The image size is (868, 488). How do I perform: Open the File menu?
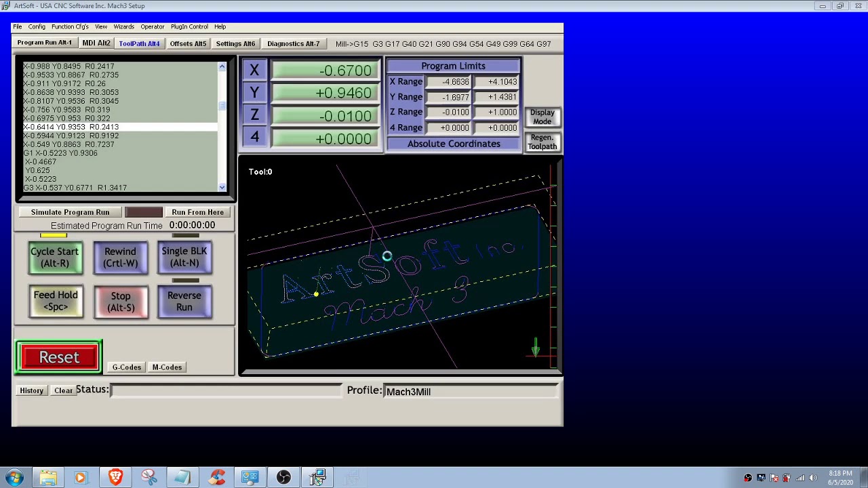point(17,26)
